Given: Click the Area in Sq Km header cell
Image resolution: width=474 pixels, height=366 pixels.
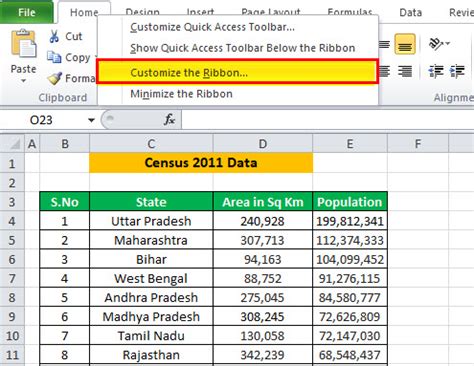Looking at the screenshot, I should (263, 202).
